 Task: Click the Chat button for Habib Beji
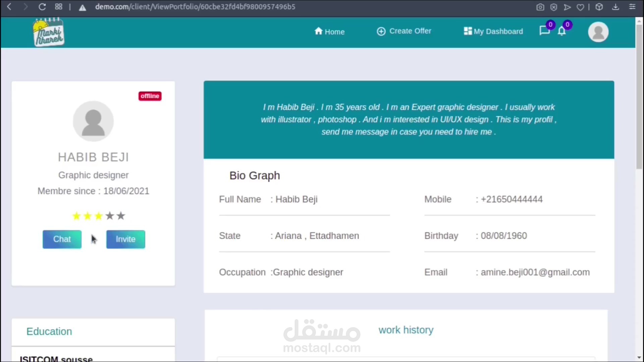(62, 239)
